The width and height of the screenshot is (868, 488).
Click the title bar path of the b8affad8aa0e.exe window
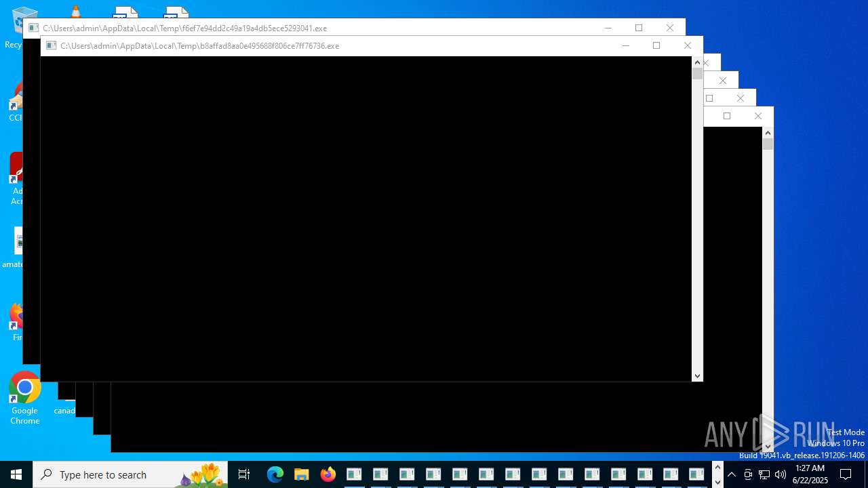(x=199, y=46)
